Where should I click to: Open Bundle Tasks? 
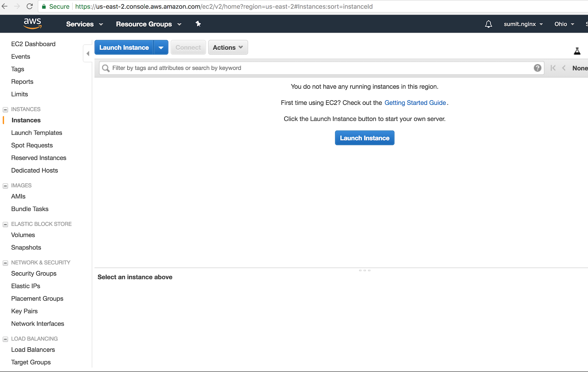pyautogui.click(x=30, y=209)
